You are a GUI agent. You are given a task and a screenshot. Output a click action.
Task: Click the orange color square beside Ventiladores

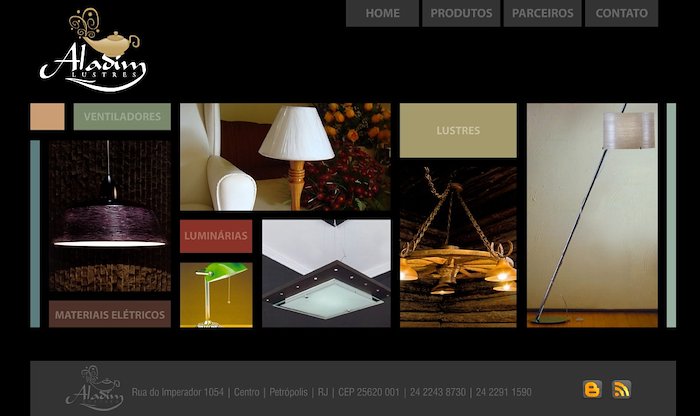(47, 116)
